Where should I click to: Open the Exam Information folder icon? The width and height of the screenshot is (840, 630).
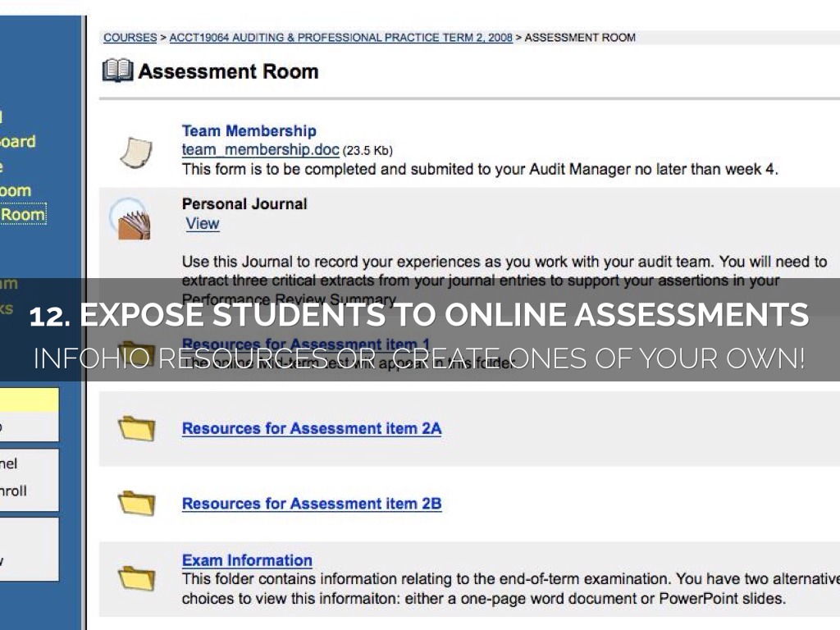(136, 577)
